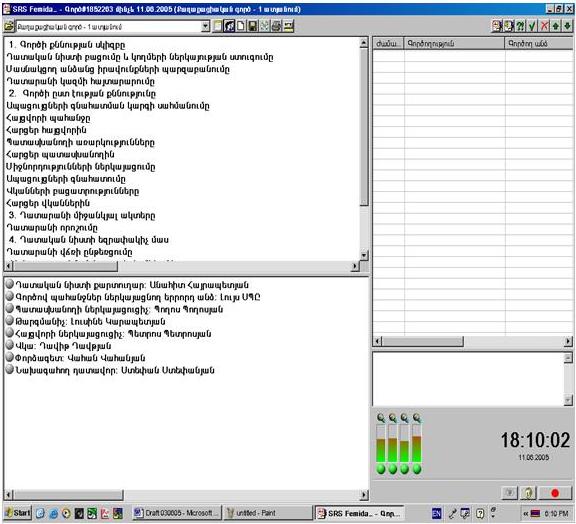This screenshot has width=576, height=524.
Task: Open the Windows Start button
Action: point(18,513)
